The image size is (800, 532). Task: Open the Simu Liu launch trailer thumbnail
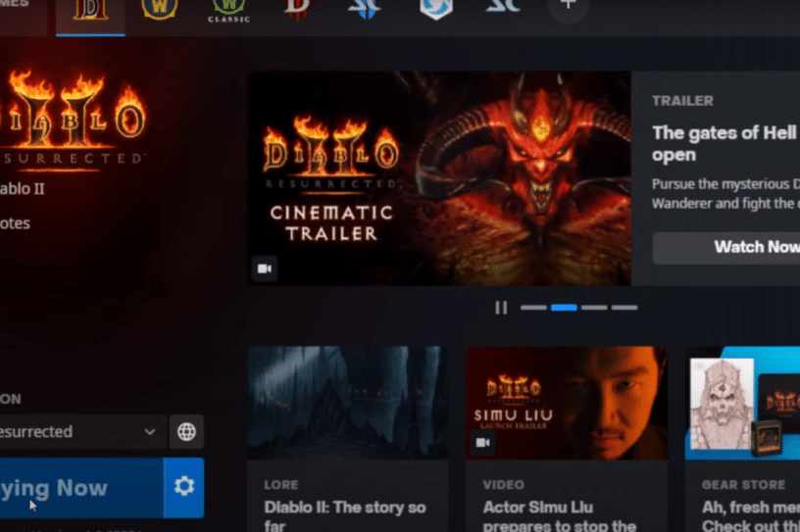point(567,403)
